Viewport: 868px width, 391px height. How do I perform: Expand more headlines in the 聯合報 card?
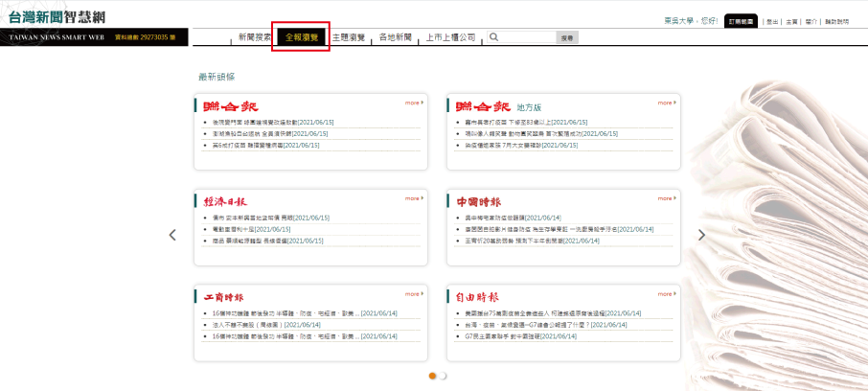(414, 103)
